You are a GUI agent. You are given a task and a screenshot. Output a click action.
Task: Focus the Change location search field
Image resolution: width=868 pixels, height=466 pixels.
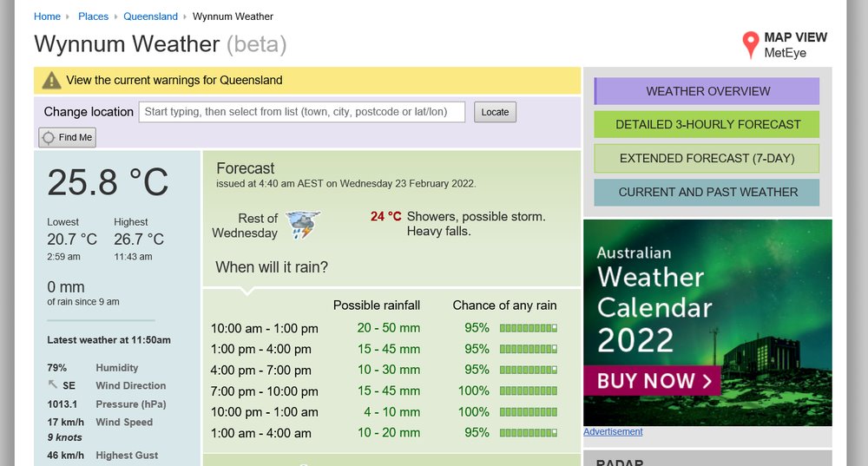coord(302,112)
